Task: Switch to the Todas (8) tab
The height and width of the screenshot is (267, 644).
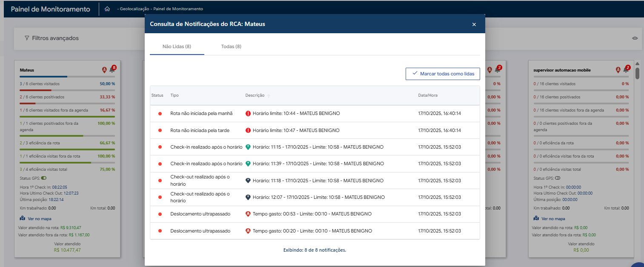Action: point(231,46)
